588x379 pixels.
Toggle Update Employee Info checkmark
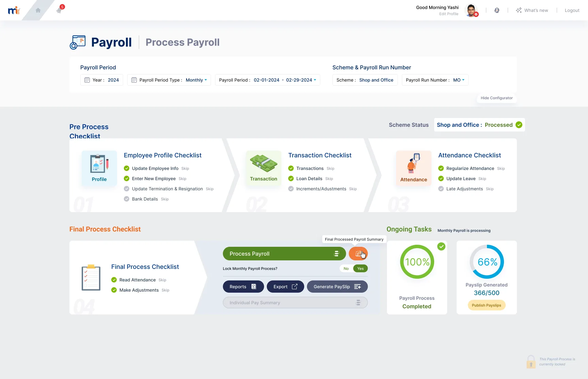click(x=127, y=168)
